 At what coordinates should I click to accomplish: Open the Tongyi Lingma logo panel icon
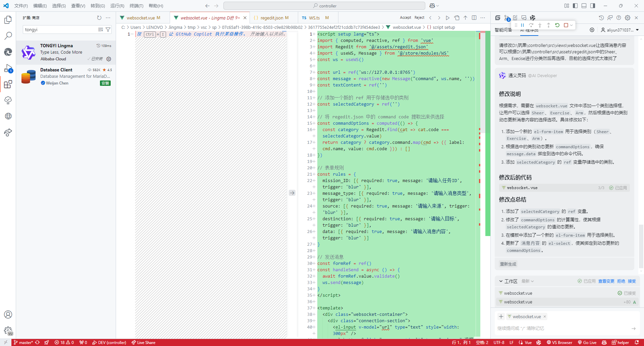[x=533, y=18]
